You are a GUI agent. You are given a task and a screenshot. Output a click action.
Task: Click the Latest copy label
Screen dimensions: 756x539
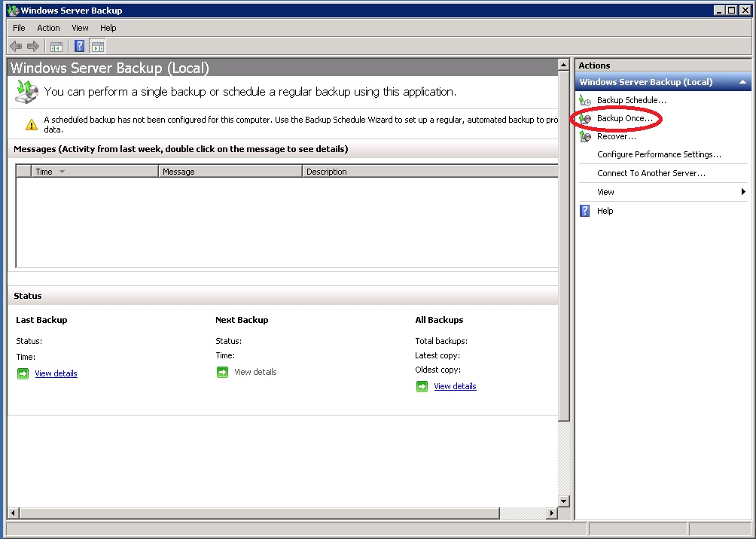click(437, 355)
